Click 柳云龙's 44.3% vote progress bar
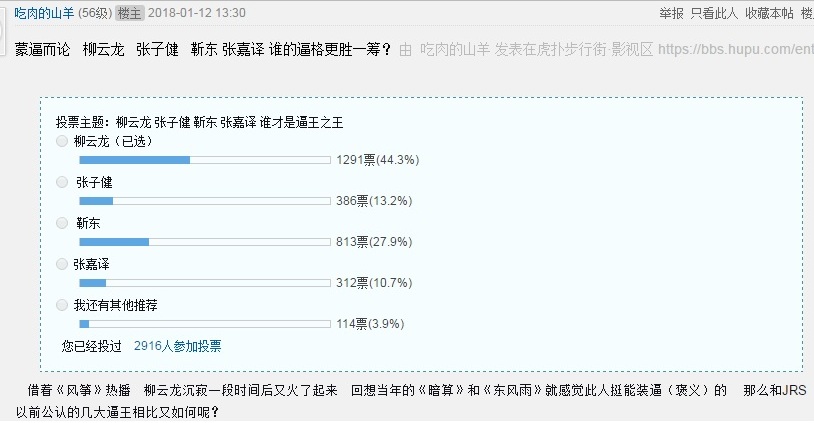The height and width of the screenshot is (423, 814). tap(204, 160)
